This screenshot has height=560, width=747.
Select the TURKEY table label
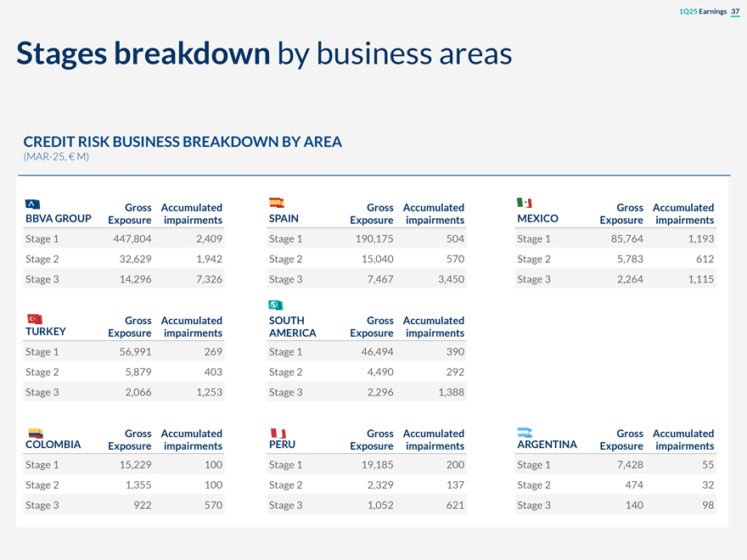(46, 332)
